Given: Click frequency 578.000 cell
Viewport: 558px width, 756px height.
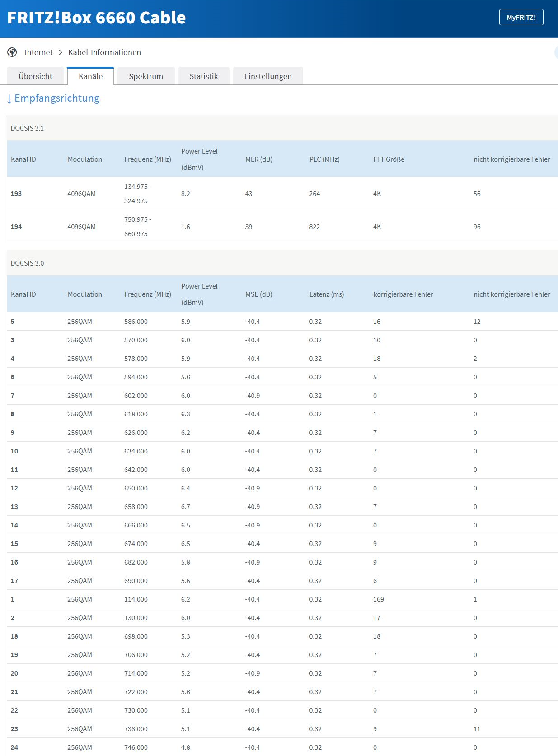Looking at the screenshot, I should tap(136, 359).
